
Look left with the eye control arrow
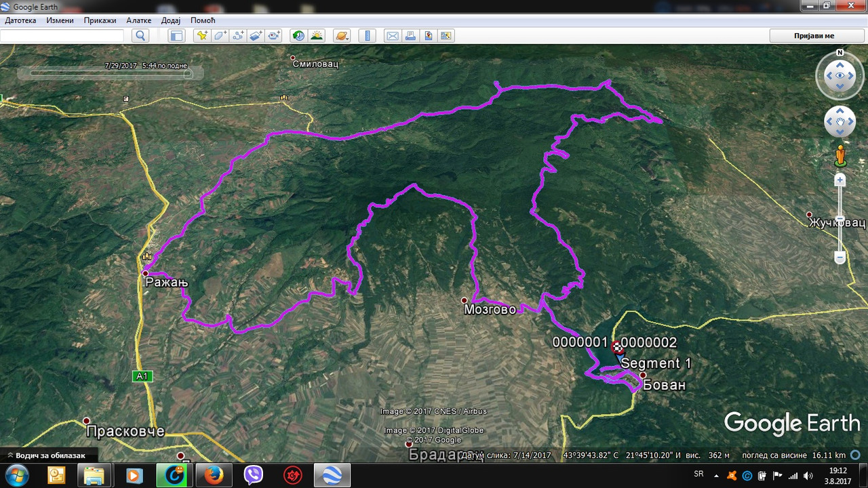pyautogui.click(x=828, y=76)
